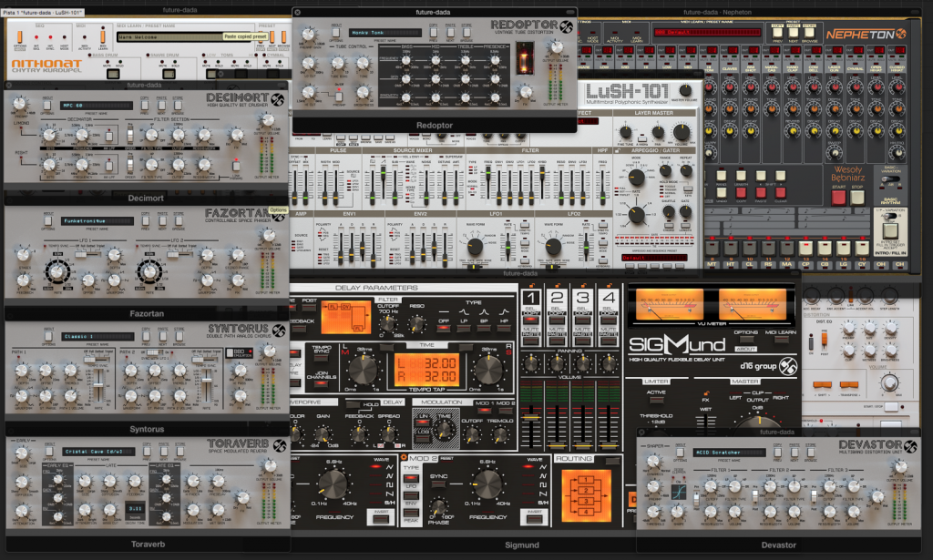Click Redoptor output meter LEDs
The image size is (933, 560).
[x=555, y=82]
